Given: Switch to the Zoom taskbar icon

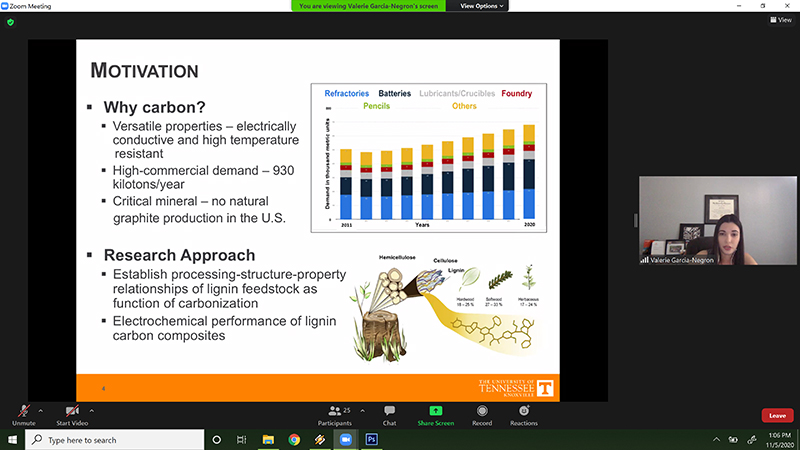Looking at the screenshot, I should click(346, 440).
